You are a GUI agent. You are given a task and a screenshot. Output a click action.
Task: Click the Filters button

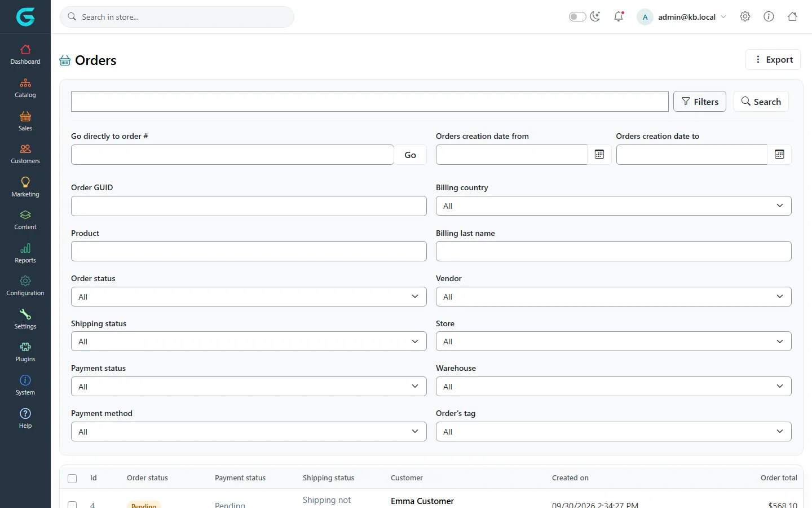click(700, 102)
